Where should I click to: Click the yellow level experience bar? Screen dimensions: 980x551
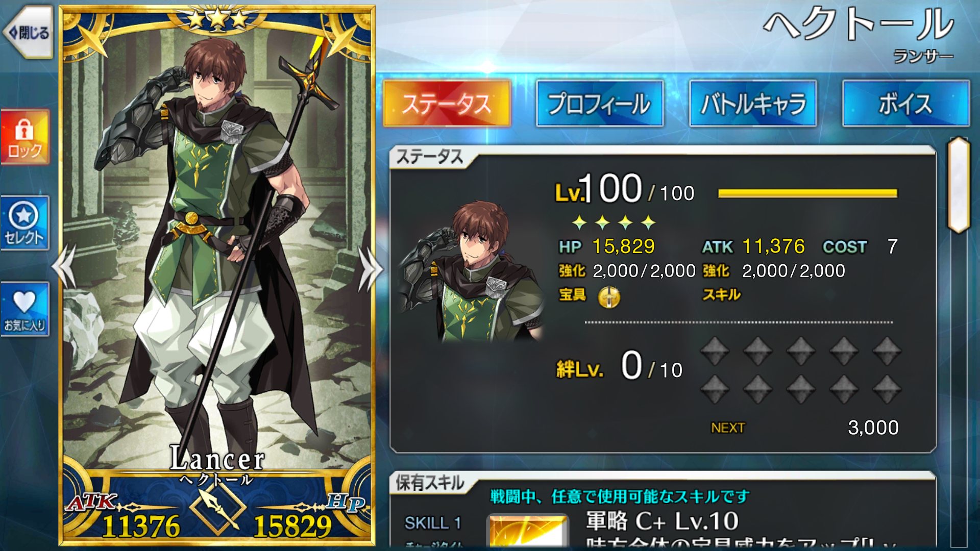tap(807, 193)
